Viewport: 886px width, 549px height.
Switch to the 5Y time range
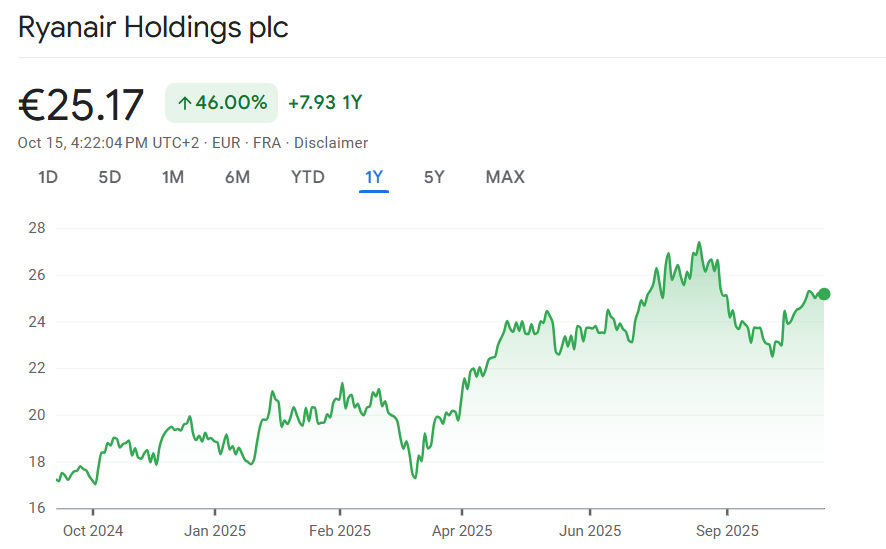(x=434, y=178)
